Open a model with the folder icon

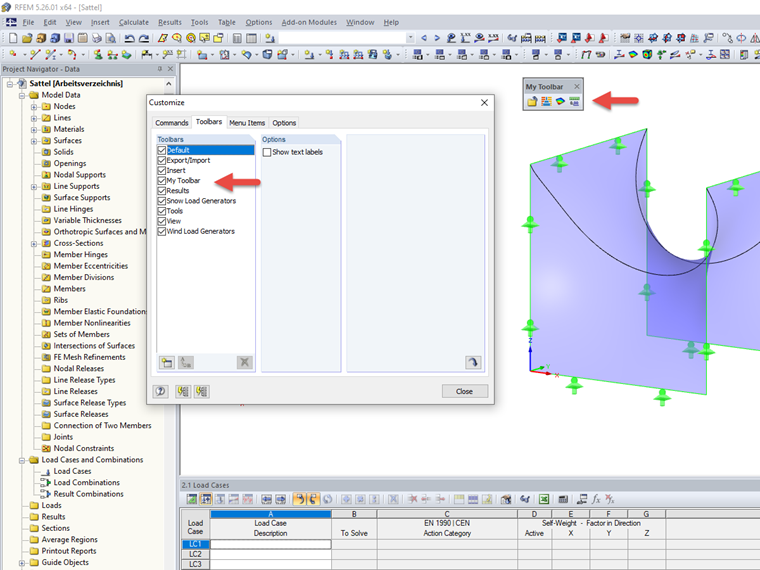(x=27, y=38)
